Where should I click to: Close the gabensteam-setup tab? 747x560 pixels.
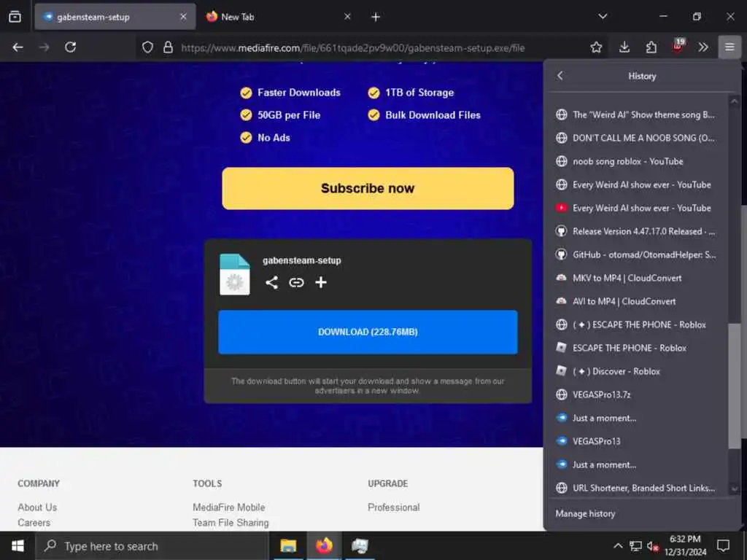click(183, 17)
